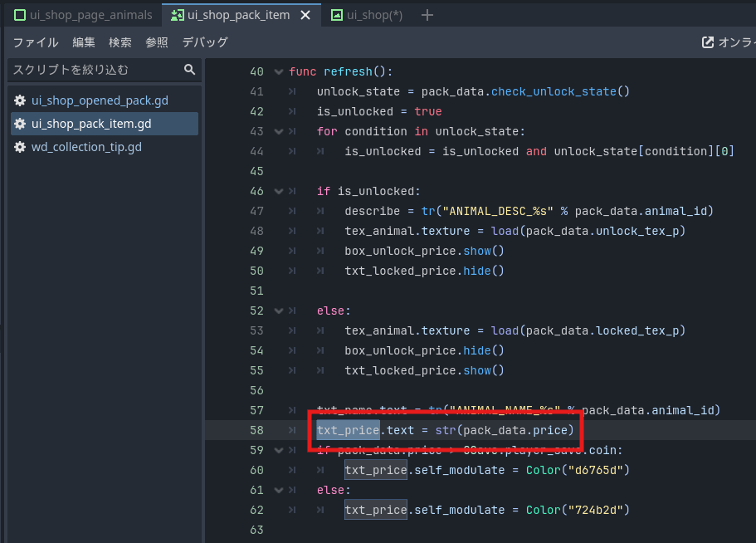Open the ファイル menu
The height and width of the screenshot is (543, 756).
36,42
